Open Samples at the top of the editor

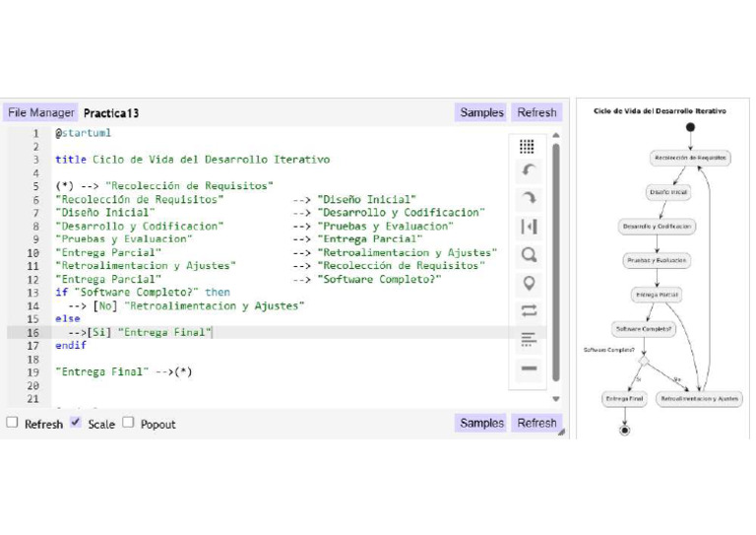point(481,113)
